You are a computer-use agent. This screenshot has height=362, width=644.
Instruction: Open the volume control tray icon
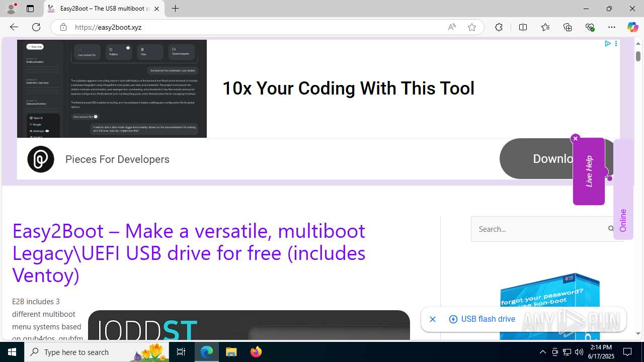tap(579, 352)
